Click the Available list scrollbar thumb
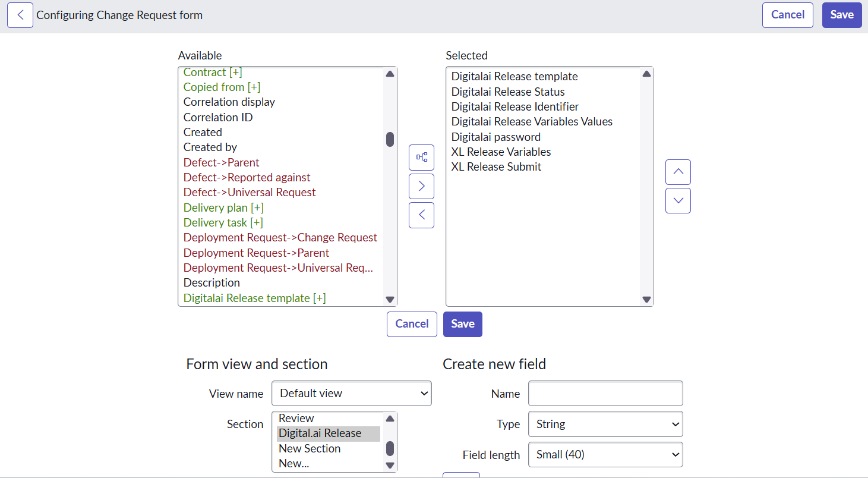 point(390,139)
